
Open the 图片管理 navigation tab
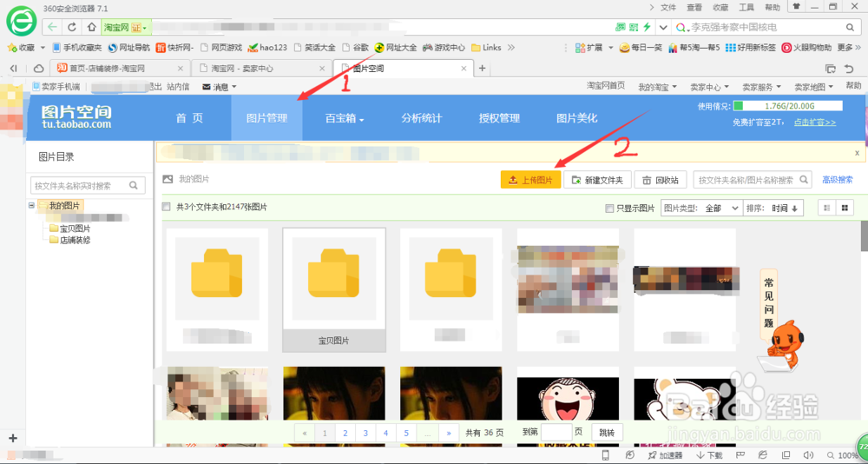click(266, 118)
